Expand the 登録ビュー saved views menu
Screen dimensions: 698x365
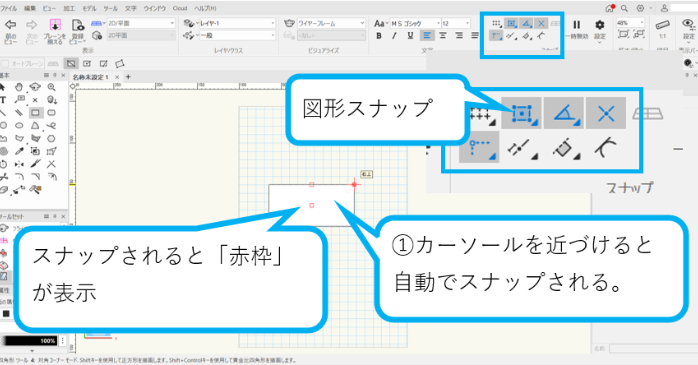[78, 32]
